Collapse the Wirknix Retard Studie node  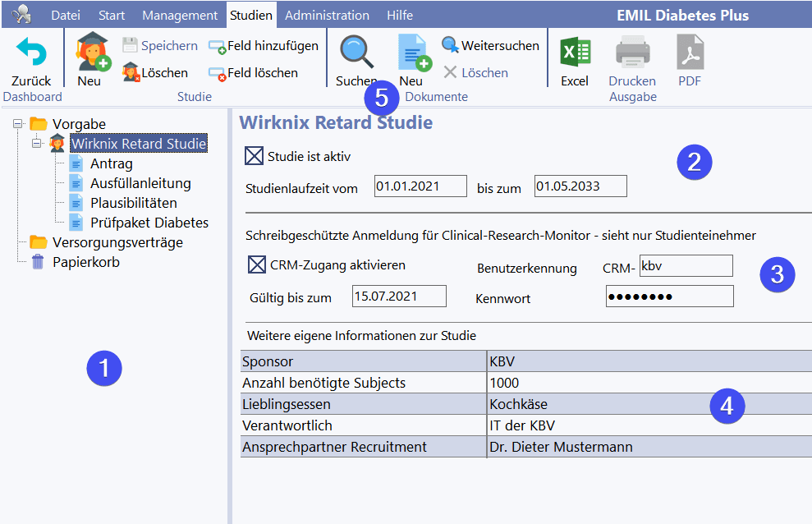36,144
